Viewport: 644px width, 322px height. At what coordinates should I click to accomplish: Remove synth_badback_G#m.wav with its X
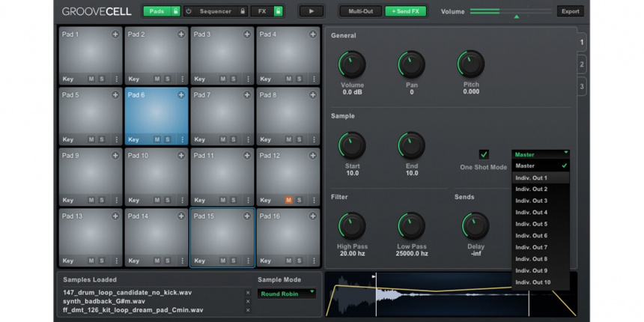pos(248,302)
